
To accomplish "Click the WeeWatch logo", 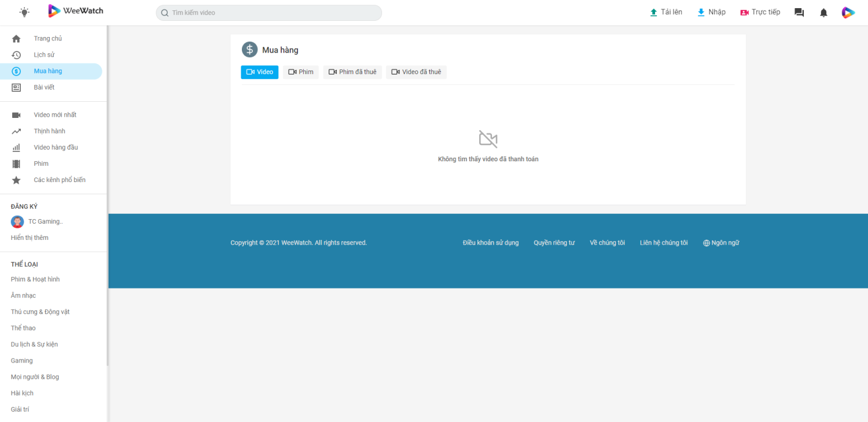I will [x=76, y=11].
